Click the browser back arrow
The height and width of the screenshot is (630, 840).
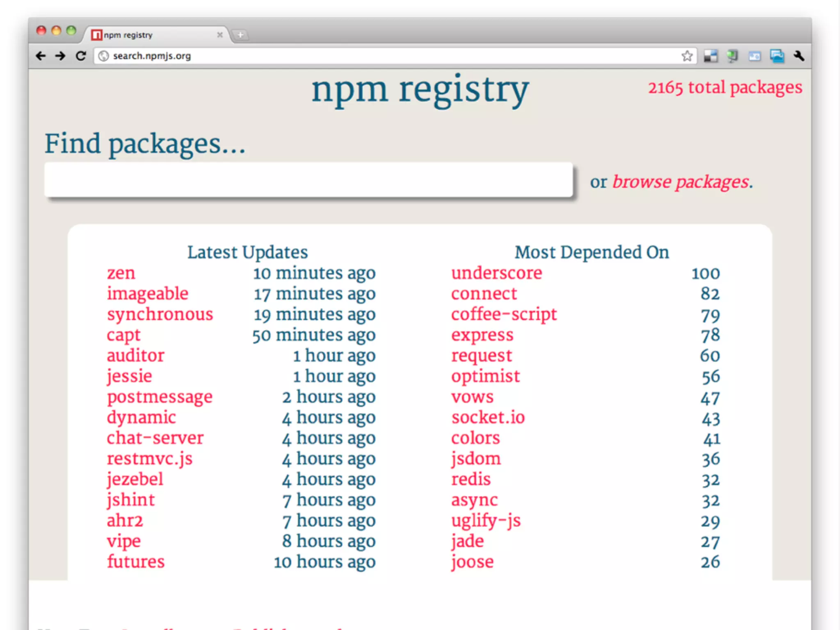pyautogui.click(x=41, y=56)
